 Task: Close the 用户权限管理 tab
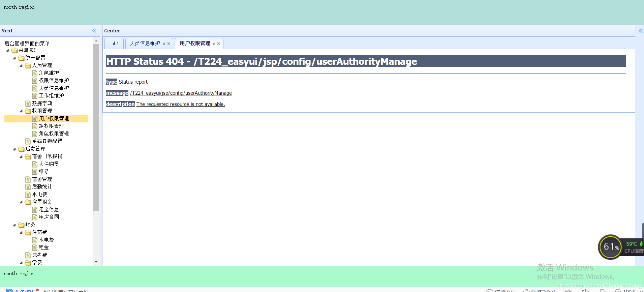point(219,44)
